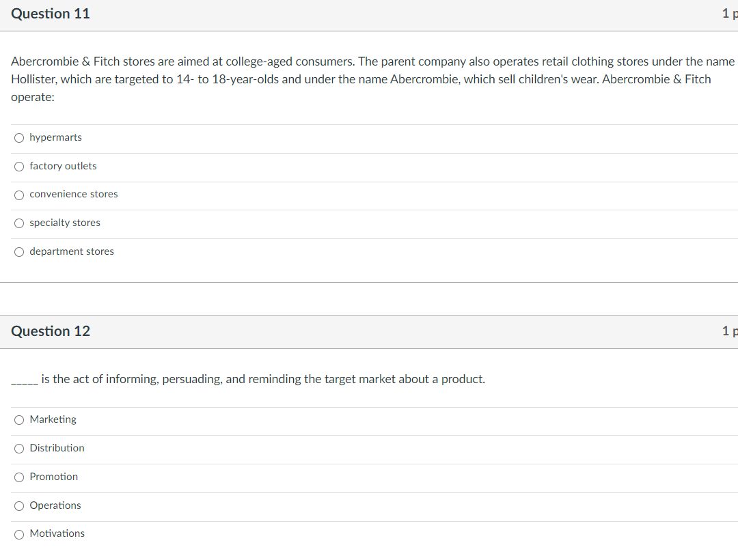Click the Abercrombie & Fitch question text
The height and width of the screenshot is (560, 738).
coord(373,79)
